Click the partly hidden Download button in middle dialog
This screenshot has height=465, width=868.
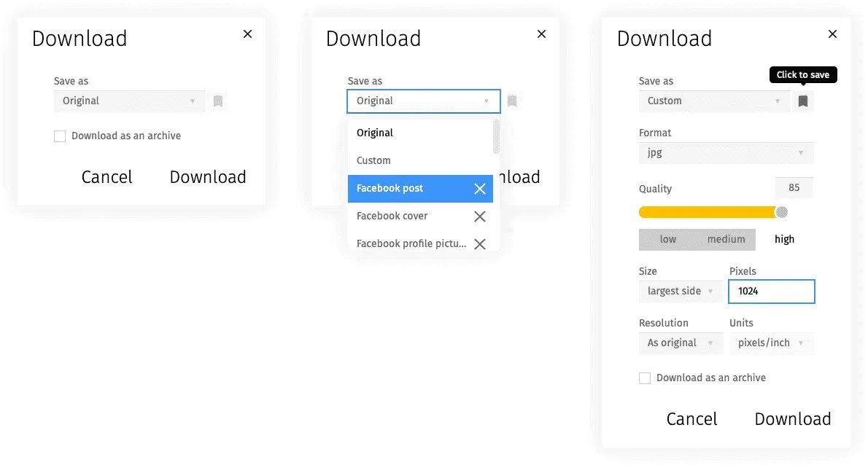coord(520,177)
